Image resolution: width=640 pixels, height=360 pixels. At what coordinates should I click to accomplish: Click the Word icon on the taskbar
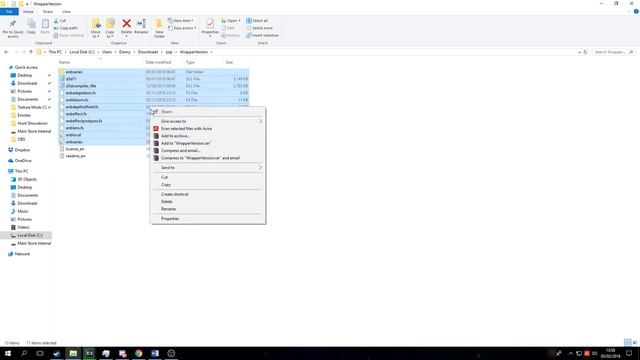click(x=155, y=353)
